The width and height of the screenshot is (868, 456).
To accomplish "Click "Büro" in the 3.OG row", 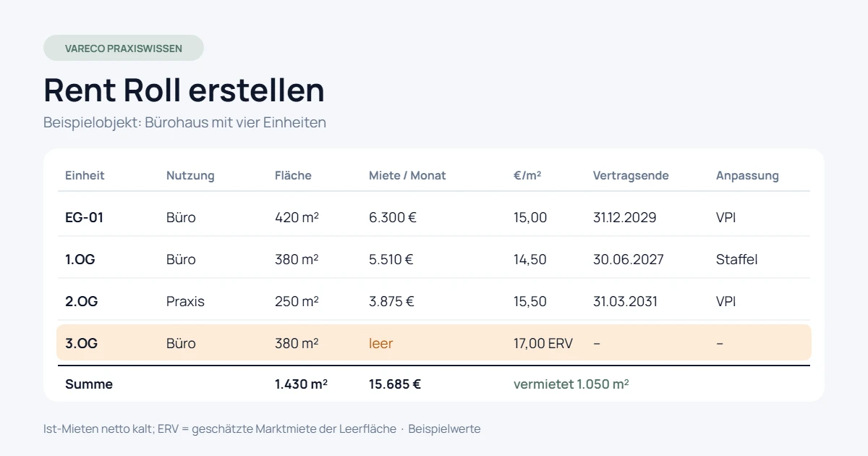I will tap(181, 343).
